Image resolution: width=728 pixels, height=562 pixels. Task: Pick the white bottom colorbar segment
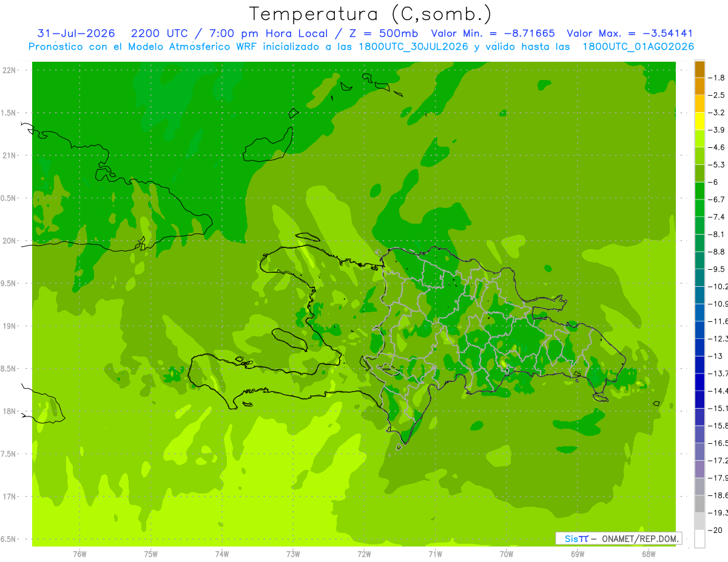[x=699, y=539]
